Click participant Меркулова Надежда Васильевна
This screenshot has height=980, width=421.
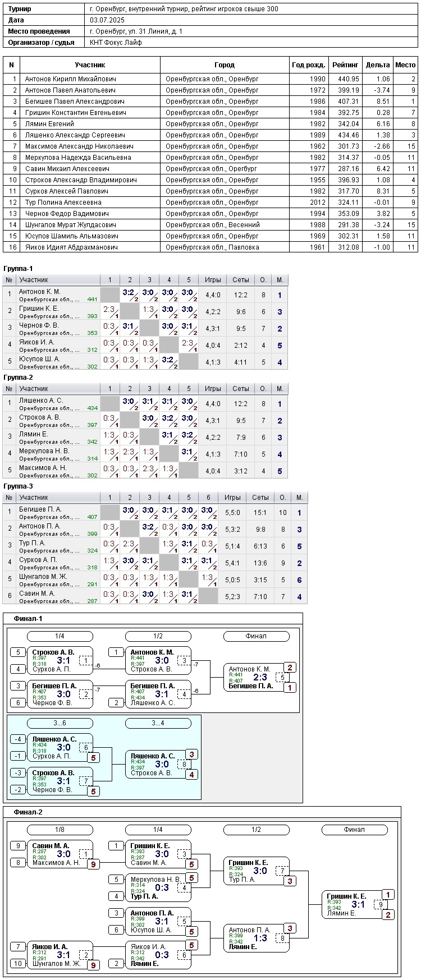78,158
